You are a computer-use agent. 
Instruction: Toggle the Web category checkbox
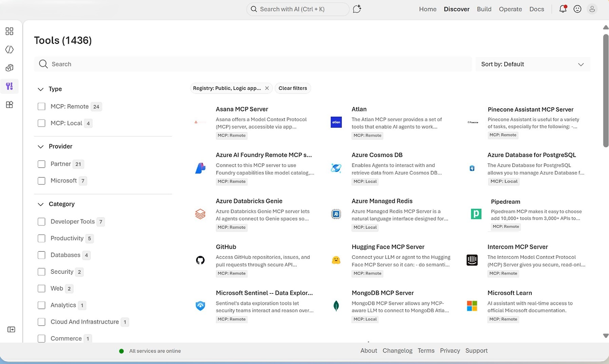coord(41,288)
